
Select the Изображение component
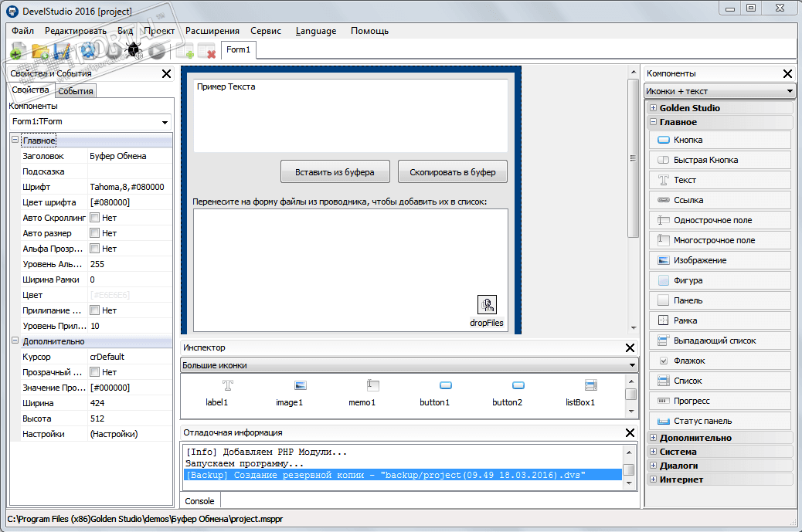tap(719, 260)
